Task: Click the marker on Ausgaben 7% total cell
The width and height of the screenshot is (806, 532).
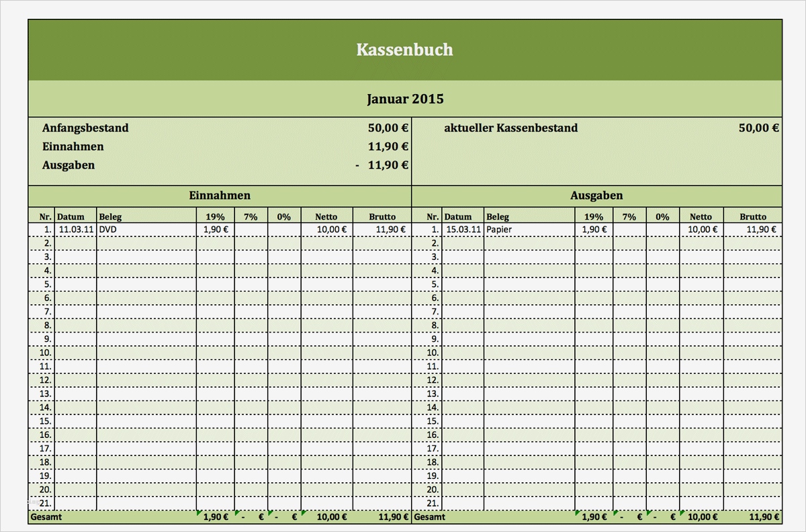Action: [614, 513]
